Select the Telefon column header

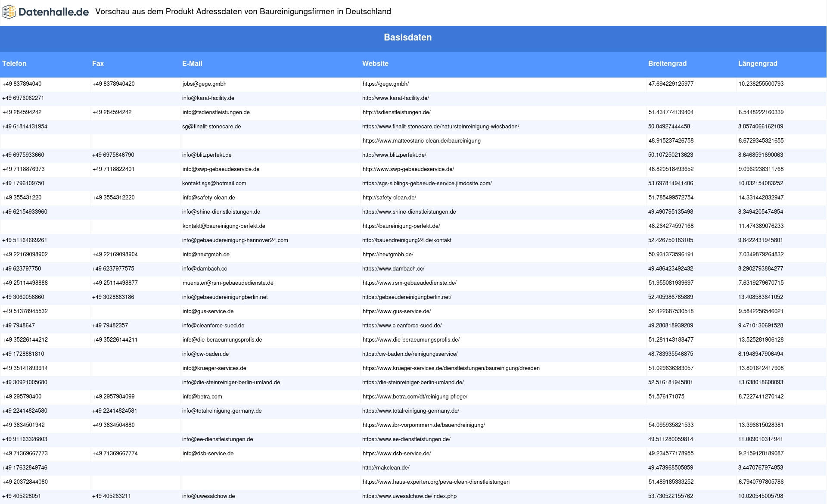tap(14, 63)
